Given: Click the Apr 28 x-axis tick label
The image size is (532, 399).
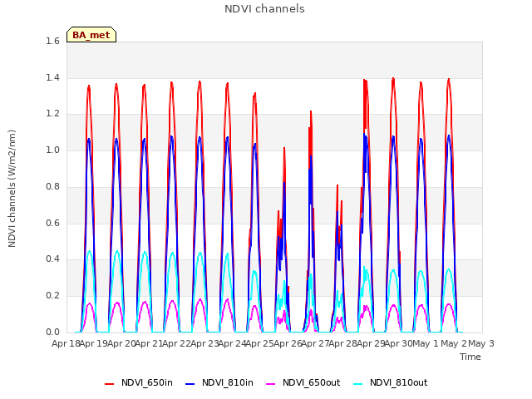Looking at the screenshot, I should 343,343.
